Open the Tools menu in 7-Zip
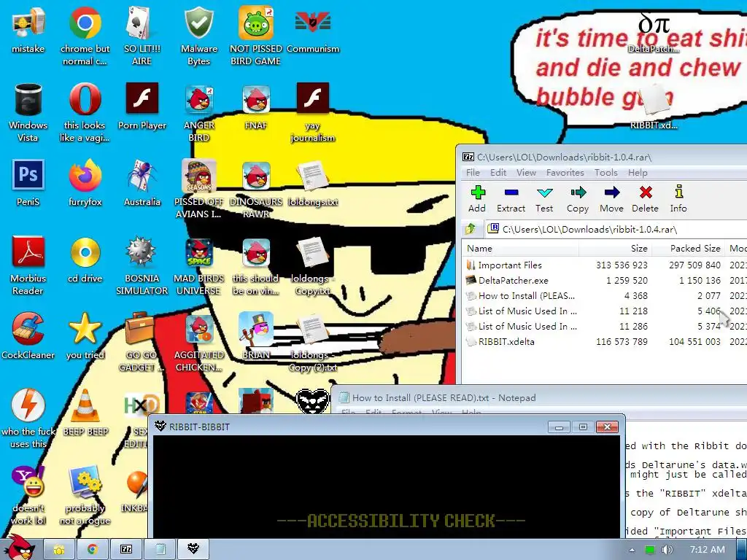747x560 pixels. (606, 172)
